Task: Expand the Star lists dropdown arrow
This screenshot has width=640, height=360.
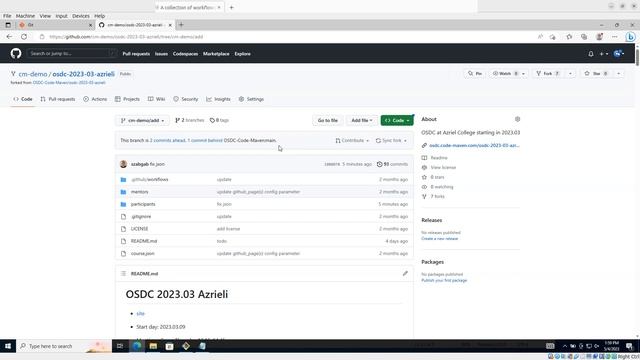Action: click(618, 73)
